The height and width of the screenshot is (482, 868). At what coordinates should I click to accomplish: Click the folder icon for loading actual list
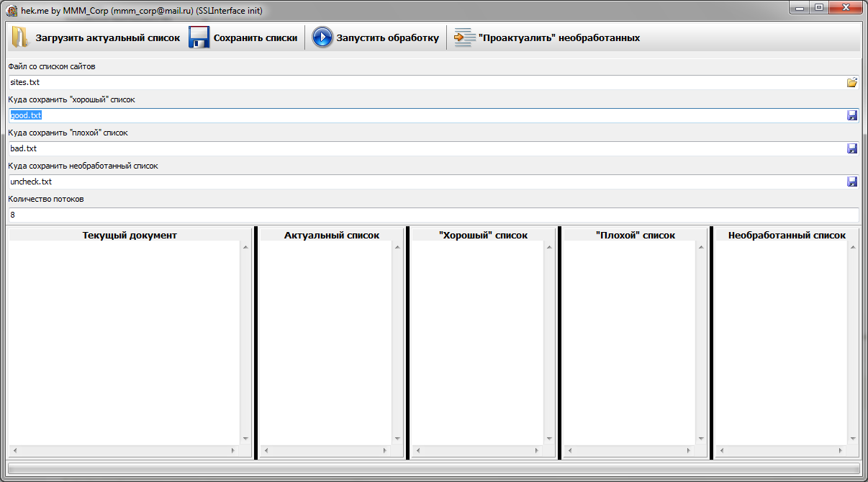(19, 37)
